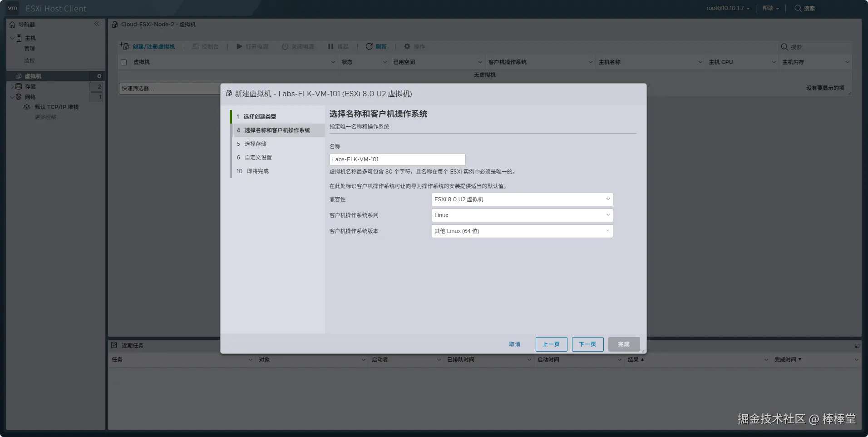The image size is (868, 437).
Task: Open the compatibility ESXi 8.0 U2 dropdown
Action: tap(522, 199)
